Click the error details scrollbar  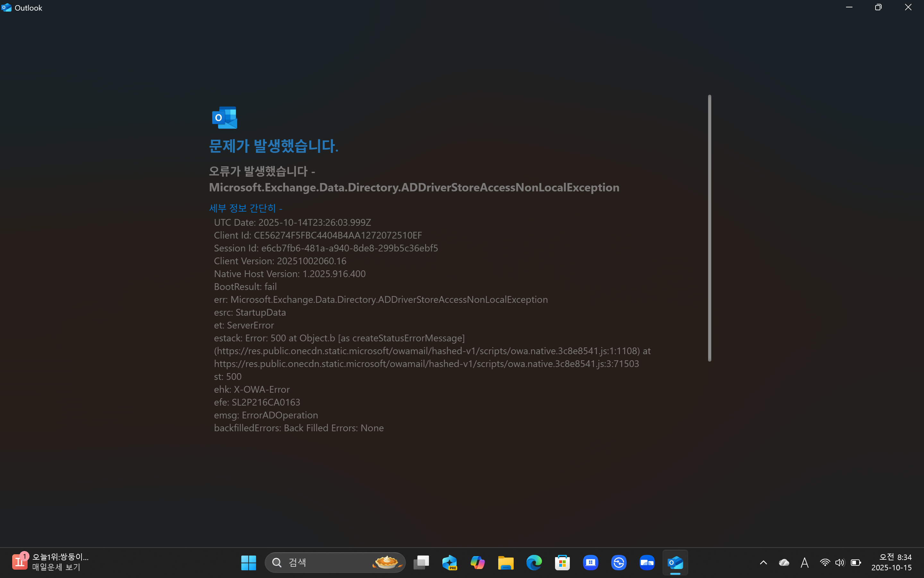pyautogui.click(x=709, y=228)
